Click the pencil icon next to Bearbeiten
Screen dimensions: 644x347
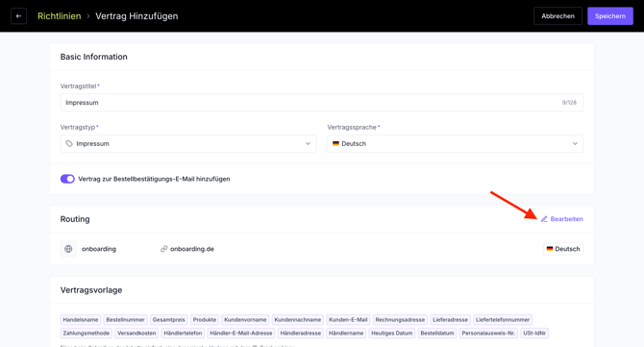coord(544,219)
